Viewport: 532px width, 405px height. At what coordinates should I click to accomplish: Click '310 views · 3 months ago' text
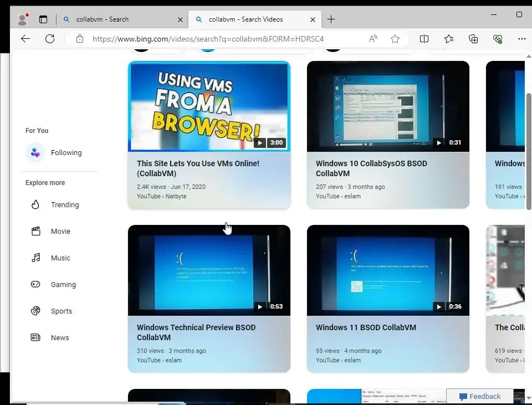[171, 351]
